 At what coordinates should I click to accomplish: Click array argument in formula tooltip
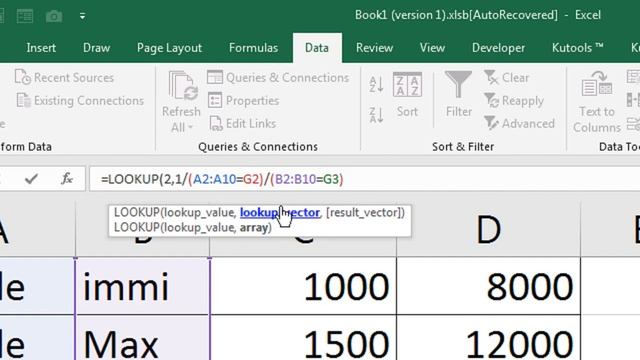pyautogui.click(x=253, y=228)
